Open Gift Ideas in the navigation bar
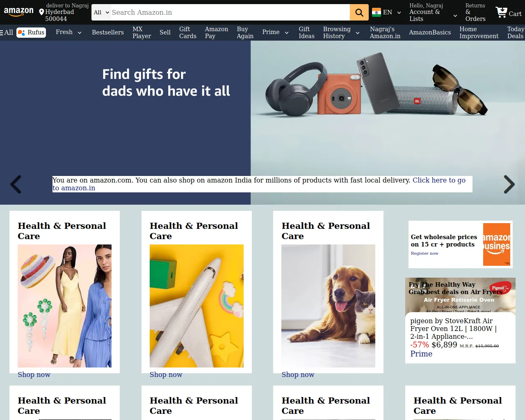525x420 pixels. tap(307, 32)
